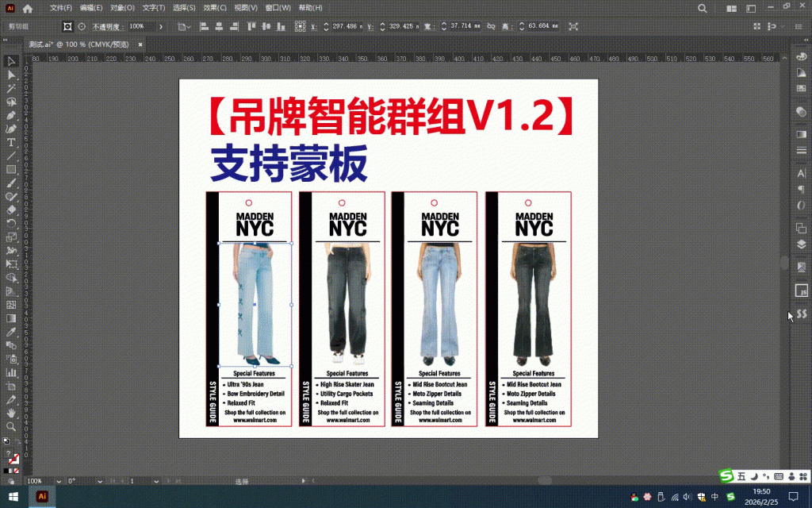Screen dimensions: 812x508
Task: Open the JS script panel icon
Action: pyautogui.click(x=801, y=291)
